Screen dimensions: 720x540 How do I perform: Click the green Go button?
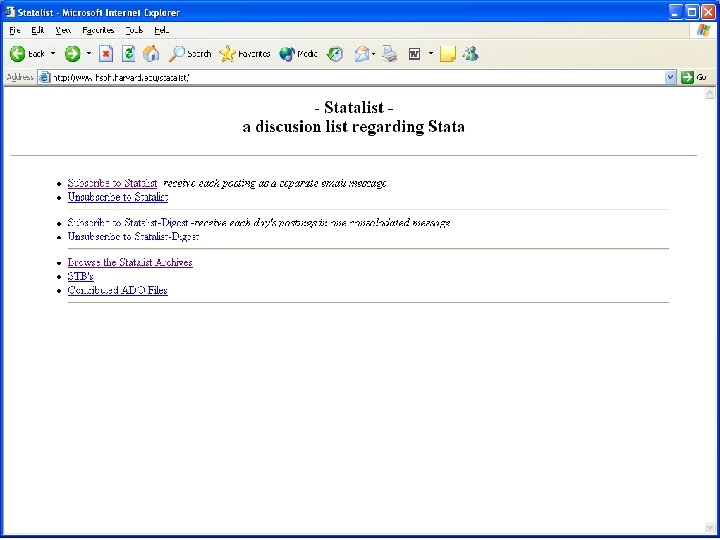694,78
